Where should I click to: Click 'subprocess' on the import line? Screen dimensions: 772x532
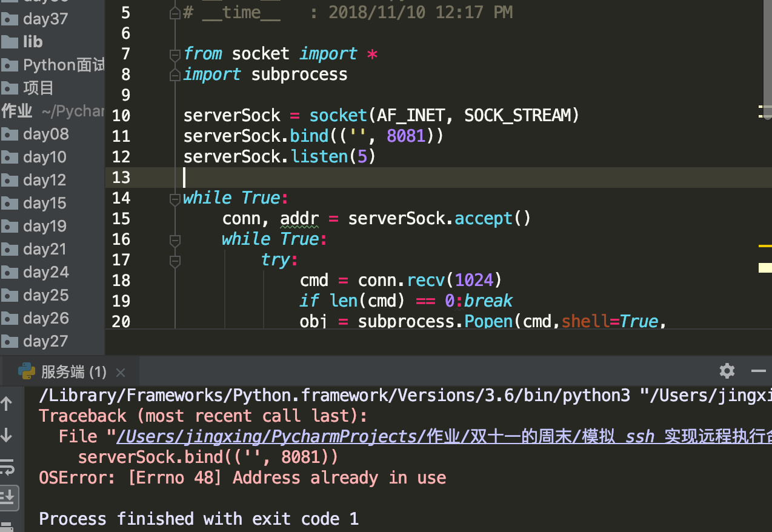click(299, 75)
